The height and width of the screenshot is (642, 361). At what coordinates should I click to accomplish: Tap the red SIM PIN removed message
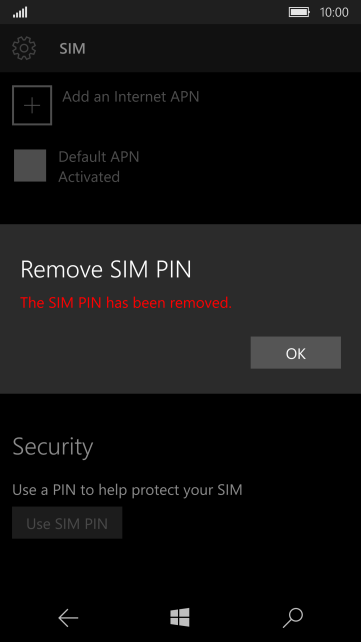[126, 303]
